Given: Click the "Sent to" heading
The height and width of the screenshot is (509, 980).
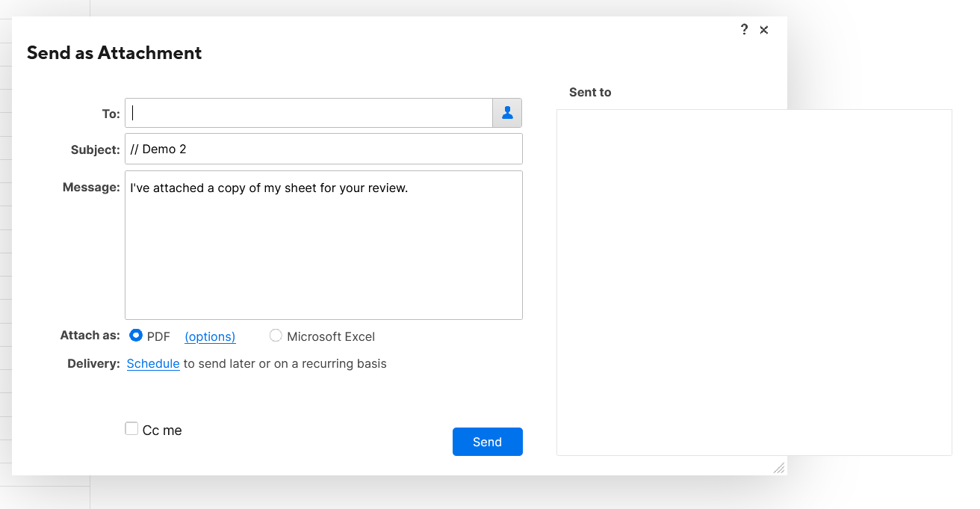Looking at the screenshot, I should [590, 92].
